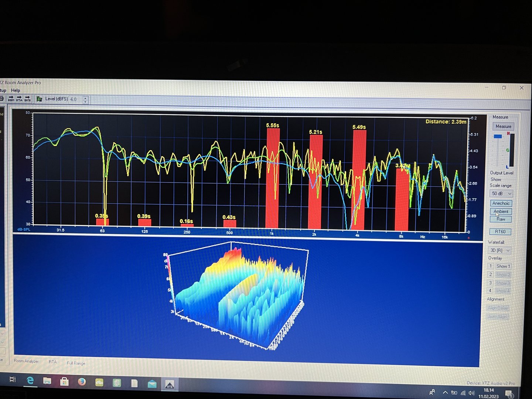Launch Microsoft Edge from the taskbar
This screenshot has height=399, width=532.
coord(30,380)
